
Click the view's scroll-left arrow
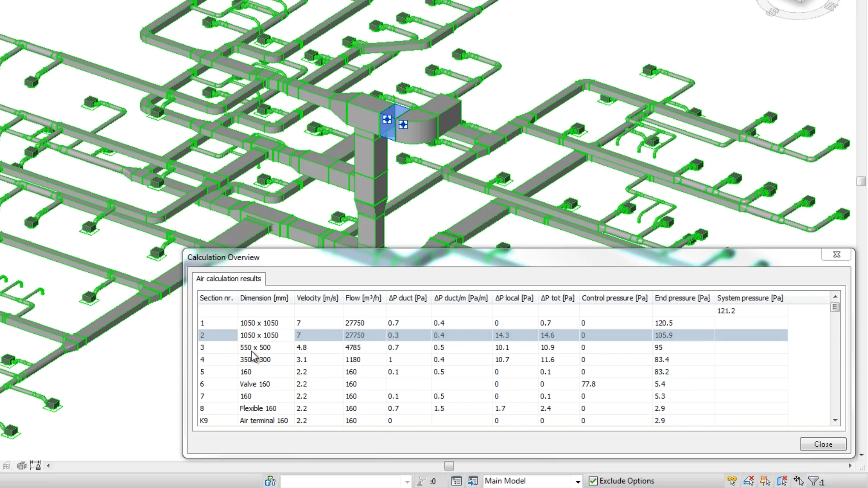click(48, 466)
